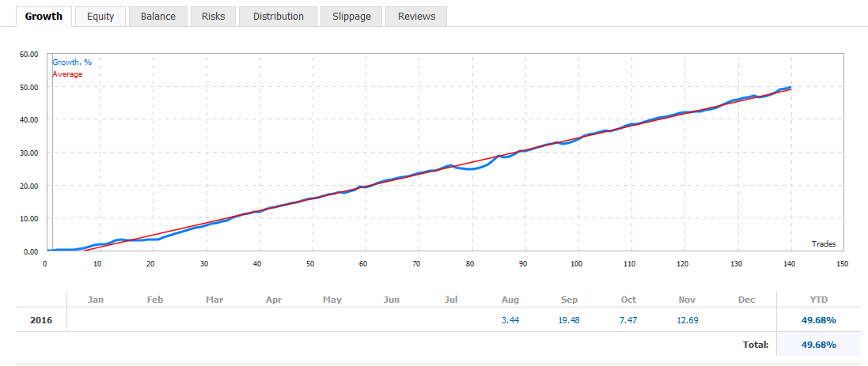
Task: Click the Jul column header
Action: (451, 300)
